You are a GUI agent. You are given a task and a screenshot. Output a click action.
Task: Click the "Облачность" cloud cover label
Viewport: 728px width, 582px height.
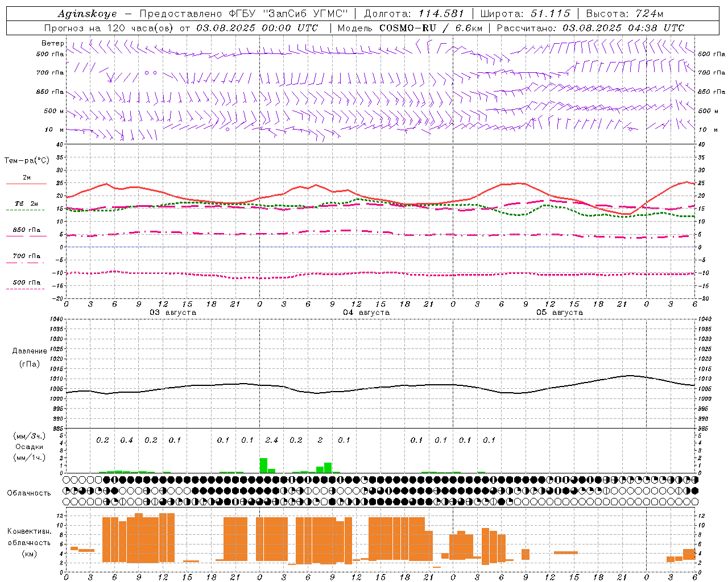tap(29, 493)
